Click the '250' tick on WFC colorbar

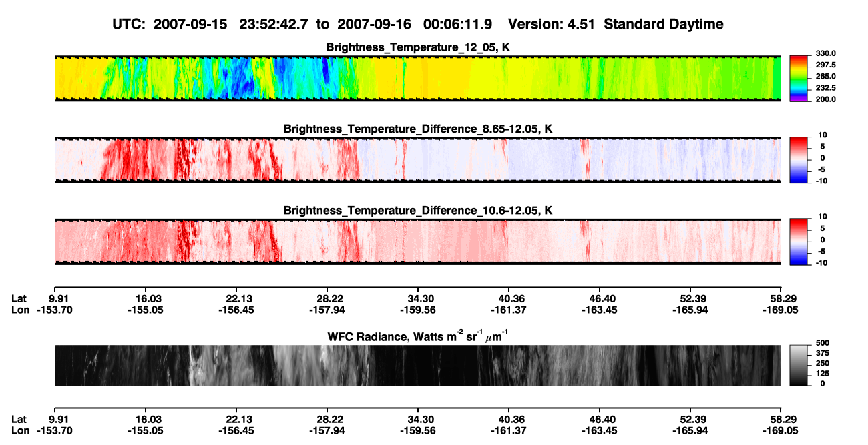pyautogui.click(x=823, y=364)
